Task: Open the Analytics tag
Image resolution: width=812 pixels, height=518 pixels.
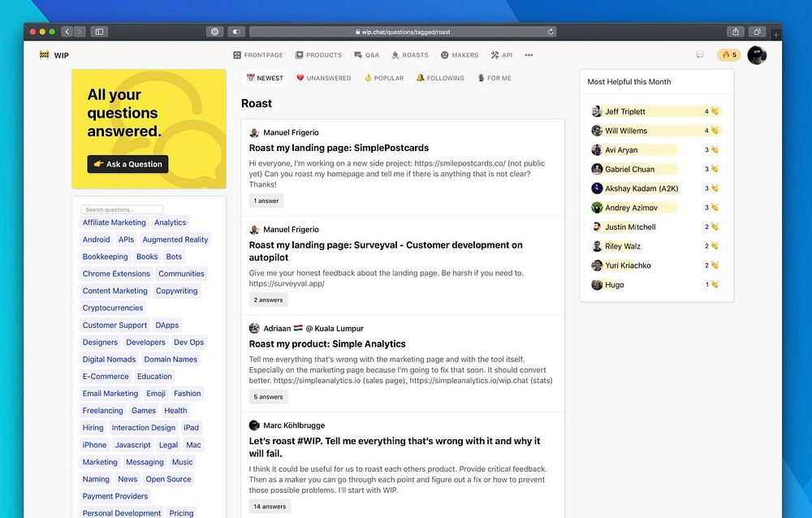Action: tap(170, 222)
